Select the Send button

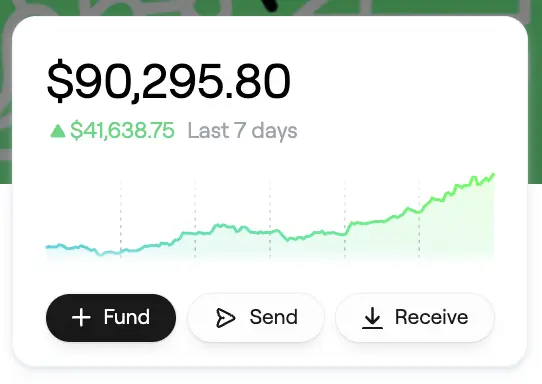point(256,318)
